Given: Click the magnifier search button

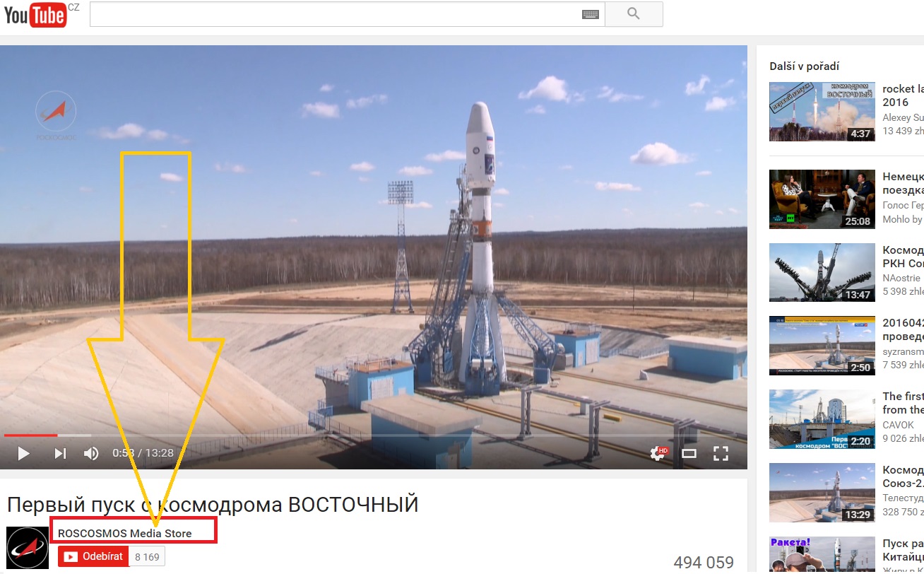Looking at the screenshot, I should click(634, 14).
